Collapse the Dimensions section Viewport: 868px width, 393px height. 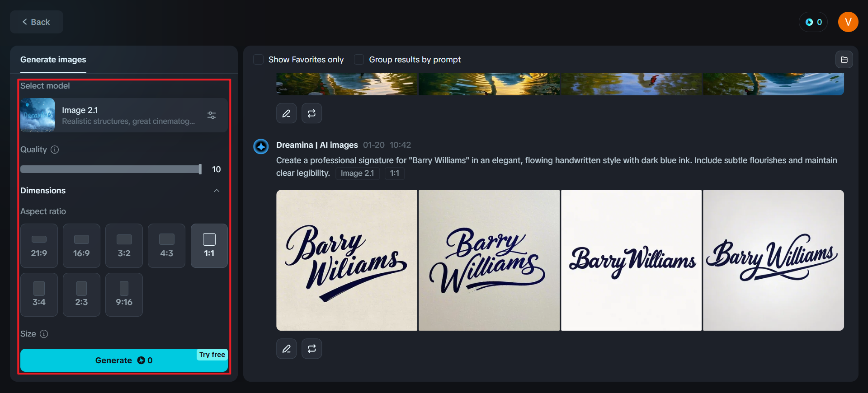(217, 191)
